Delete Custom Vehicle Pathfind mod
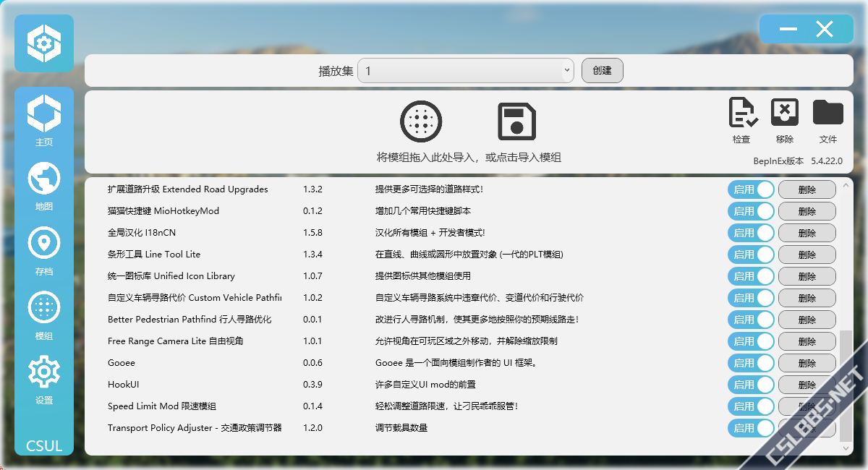Image resolution: width=868 pixels, height=470 pixels. click(807, 298)
